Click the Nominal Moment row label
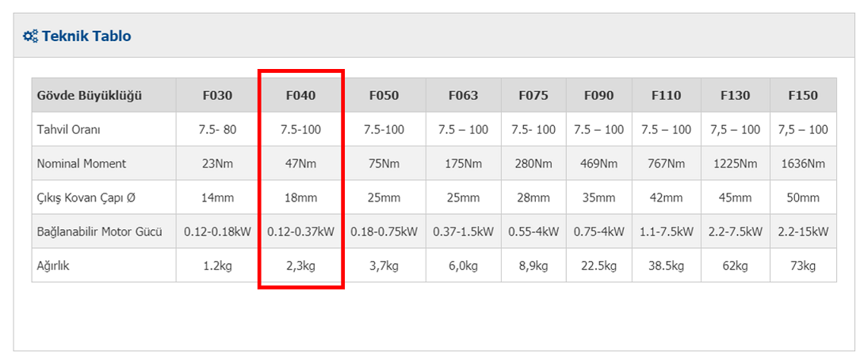 click(82, 164)
